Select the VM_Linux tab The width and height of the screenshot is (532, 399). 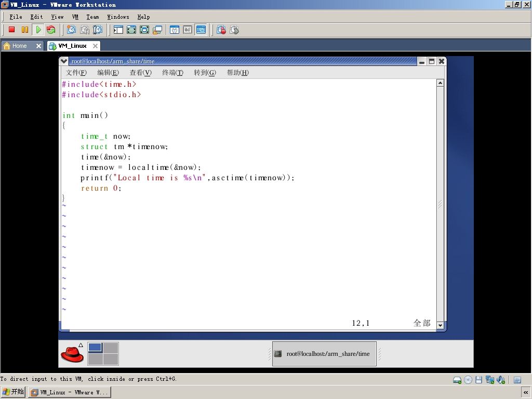72,46
